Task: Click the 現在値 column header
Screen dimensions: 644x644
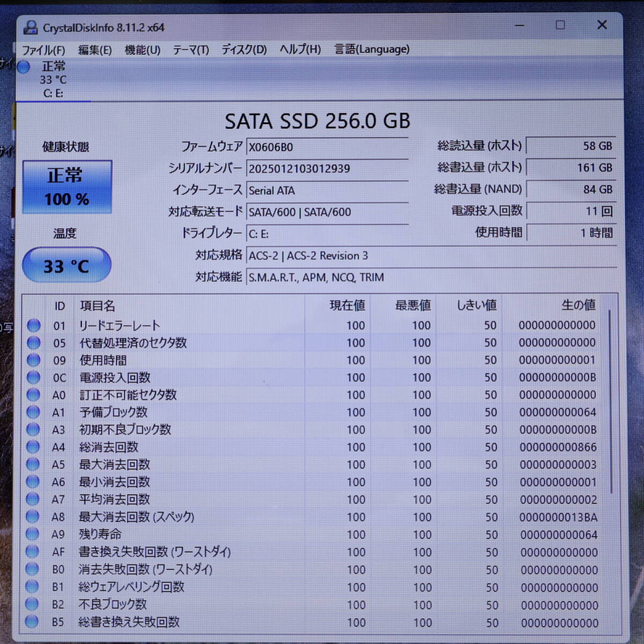Action: pos(347,305)
